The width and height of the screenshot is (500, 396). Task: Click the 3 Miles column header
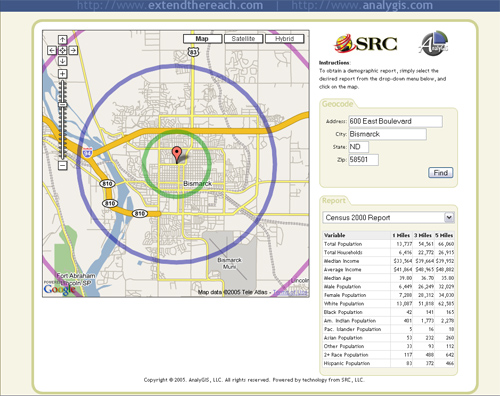coord(423,235)
